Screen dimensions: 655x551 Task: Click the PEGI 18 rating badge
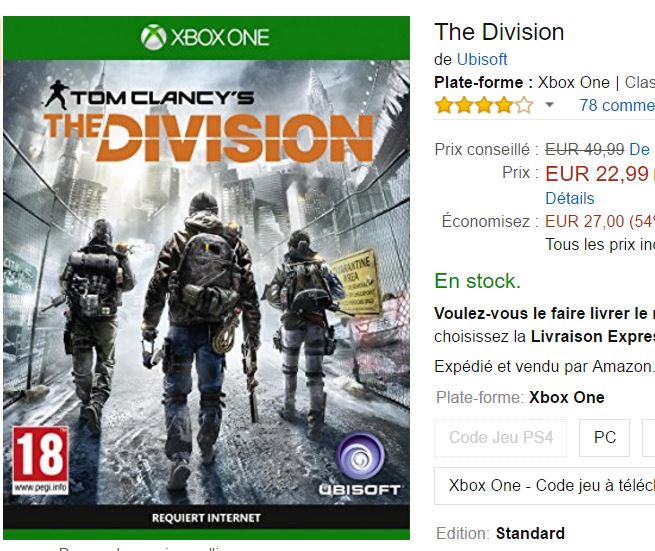(x=40, y=460)
